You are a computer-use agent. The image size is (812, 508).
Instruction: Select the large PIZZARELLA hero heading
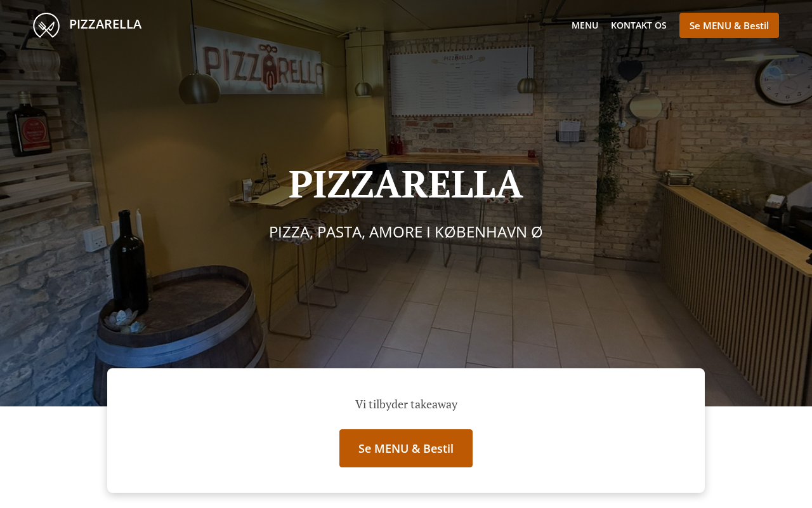[405, 184]
